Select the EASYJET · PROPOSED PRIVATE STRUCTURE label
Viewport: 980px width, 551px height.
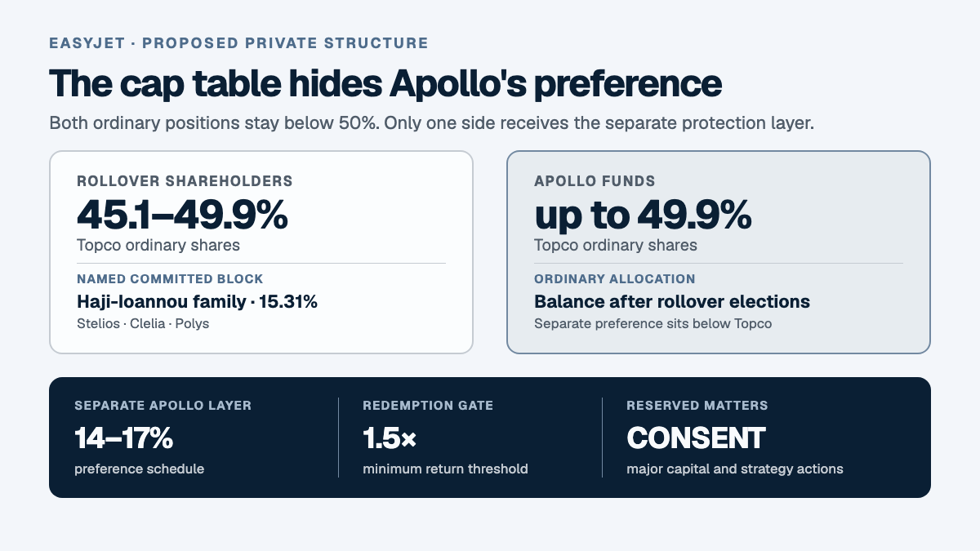coord(238,43)
